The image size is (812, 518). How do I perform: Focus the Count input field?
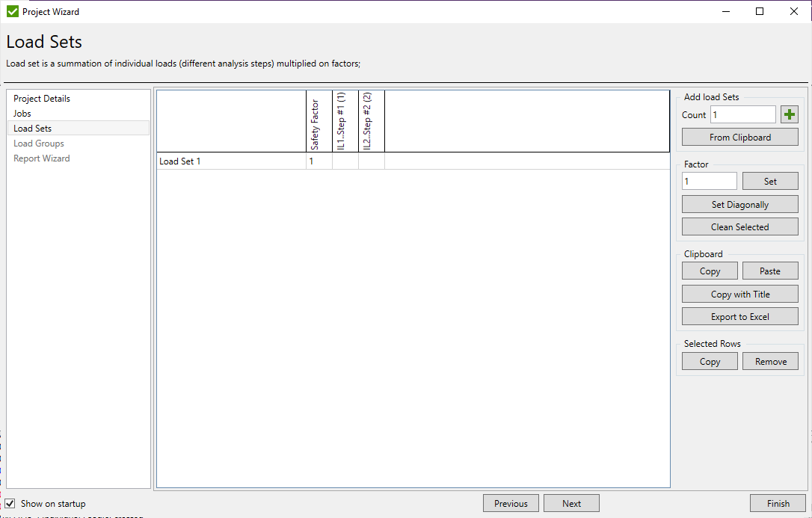(x=743, y=114)
